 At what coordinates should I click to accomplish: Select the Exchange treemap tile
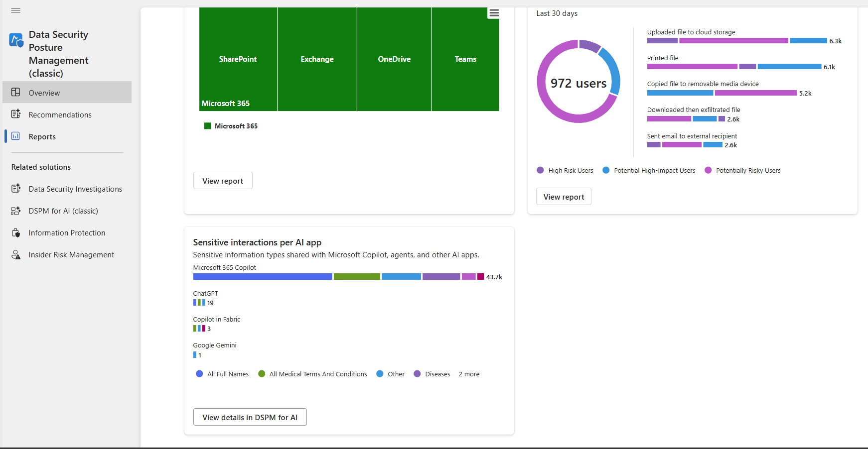point(317,59)
